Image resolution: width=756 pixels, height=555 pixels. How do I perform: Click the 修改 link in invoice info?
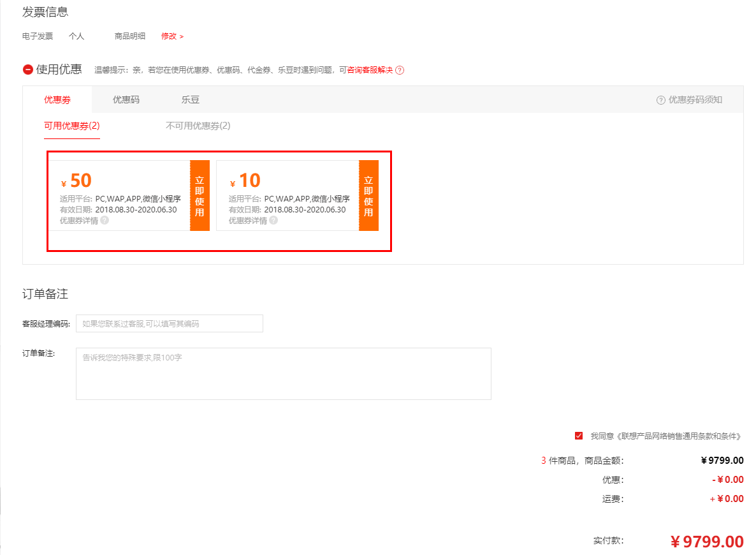click(171, 36)
